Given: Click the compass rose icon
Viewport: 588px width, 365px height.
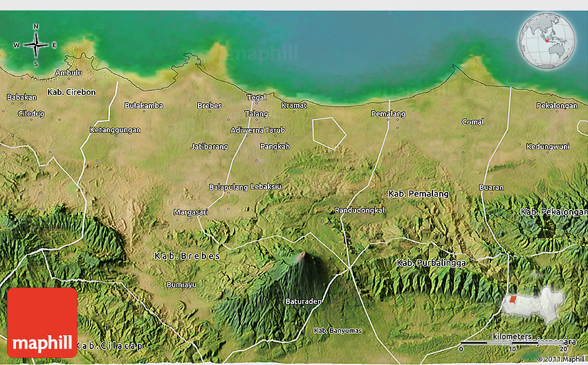Looking at the screenshot, I should pyautogui.click(x=36, y=46).
